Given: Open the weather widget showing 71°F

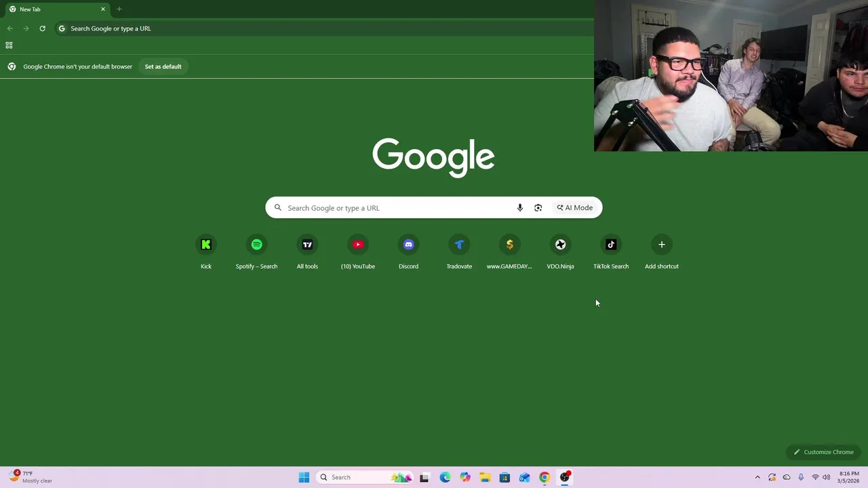Looking at the screenshot, I should 31,477.
